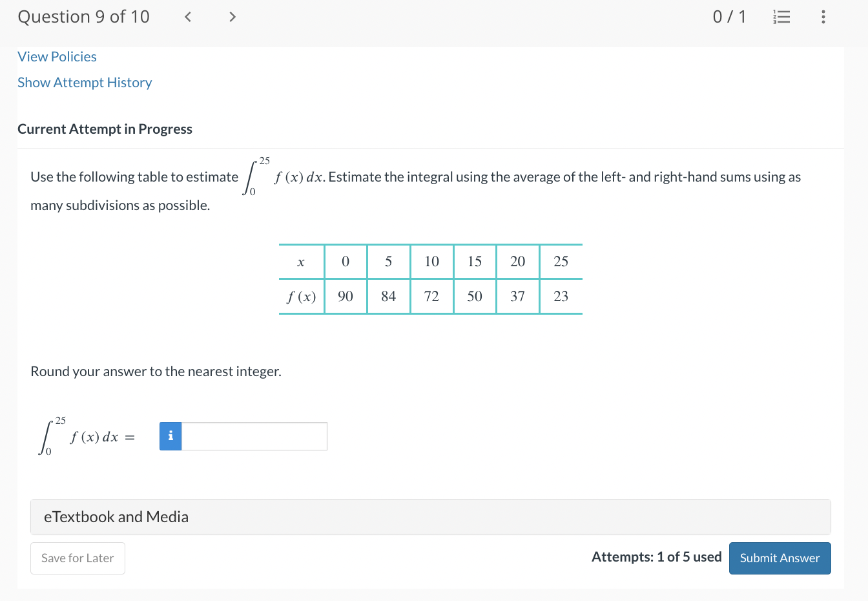Open View Policies
The image size is (868, 601).
[57, 57]
